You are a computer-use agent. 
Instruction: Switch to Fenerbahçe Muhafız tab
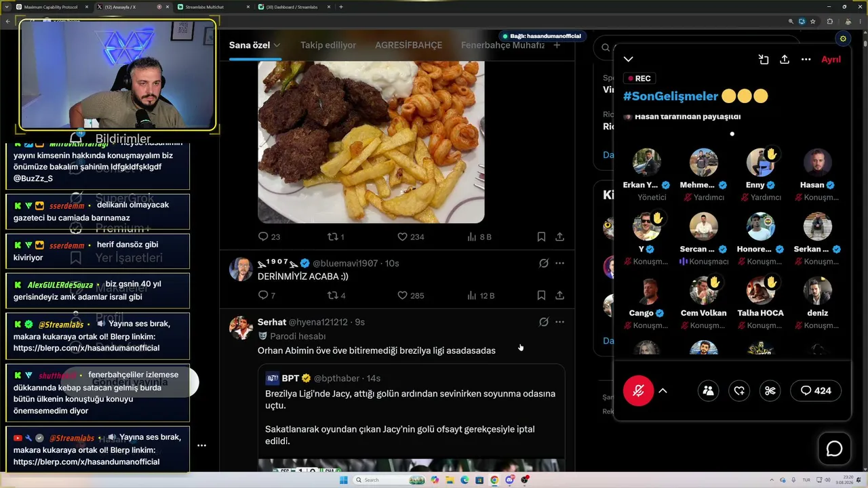coord(502,45)
